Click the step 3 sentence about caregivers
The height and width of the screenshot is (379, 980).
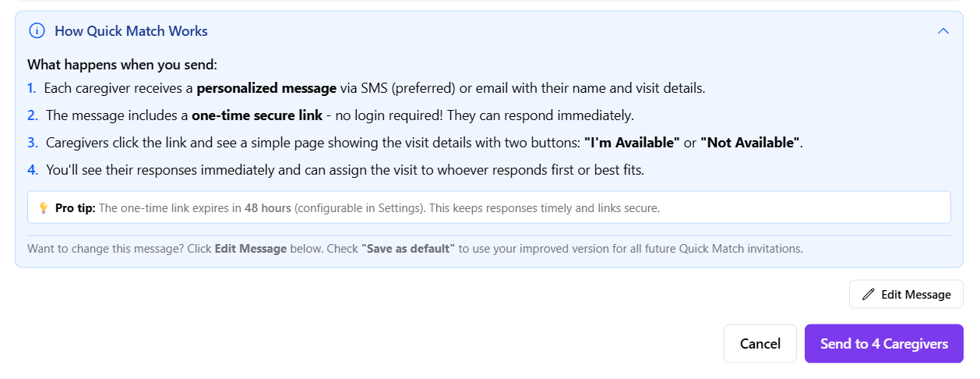point(312,143)
